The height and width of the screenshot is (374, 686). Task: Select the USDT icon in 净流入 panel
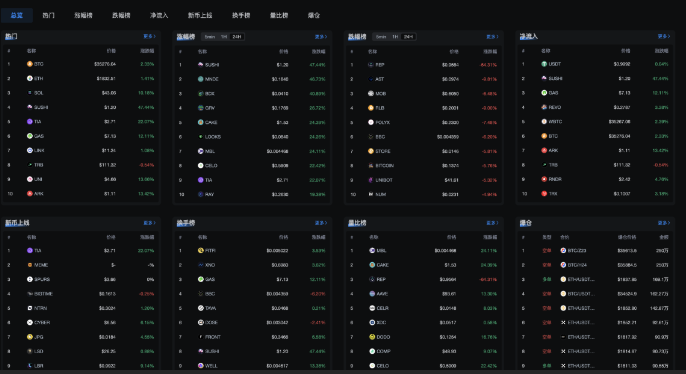pos(544,64)
